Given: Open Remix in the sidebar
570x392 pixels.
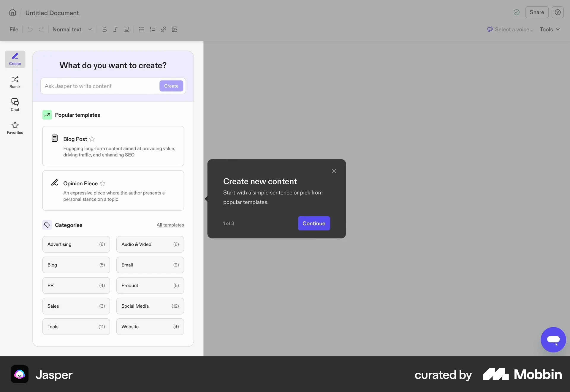Looking at the screenshot, I should click(x=15, y=82).
